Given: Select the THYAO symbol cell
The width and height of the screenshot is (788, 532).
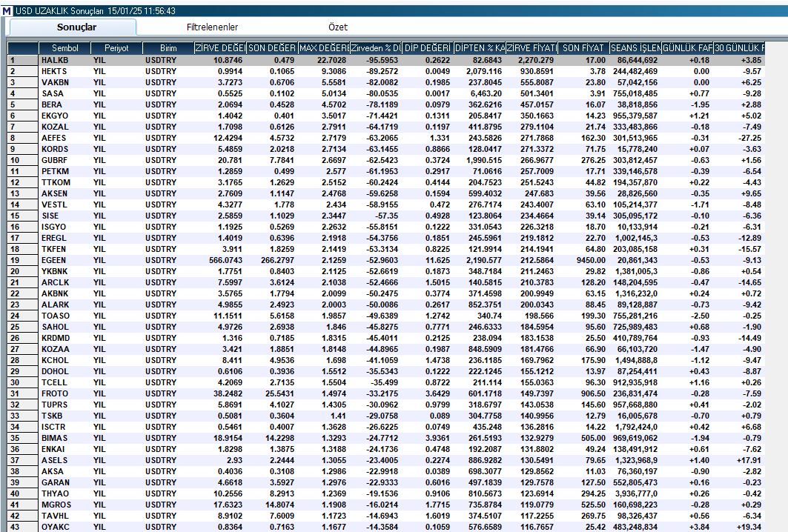Looking at the screenshot, I should point(64,493).
